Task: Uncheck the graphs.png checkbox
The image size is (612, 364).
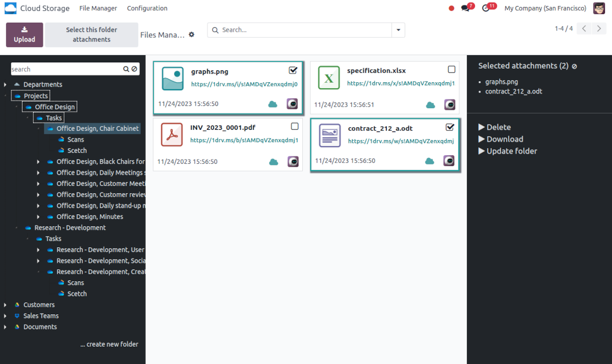Action: (292, 70)
